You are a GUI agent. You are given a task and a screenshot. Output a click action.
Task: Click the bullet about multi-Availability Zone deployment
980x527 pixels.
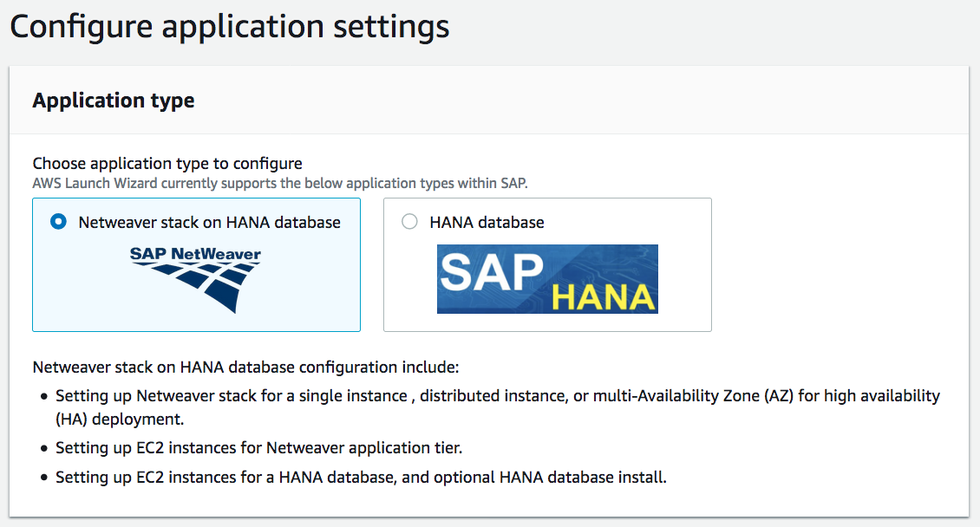click(x=497, y=396)
